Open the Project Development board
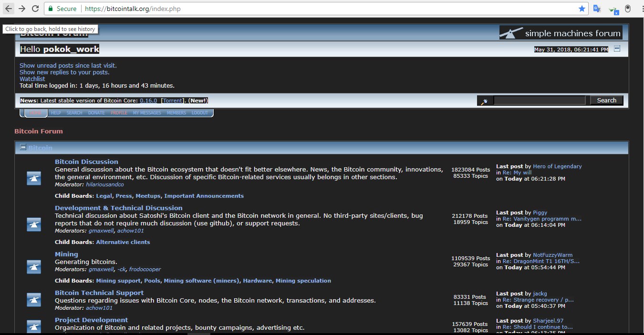The height and width of the screenshot is (335, 644). (x=91, y=320)
